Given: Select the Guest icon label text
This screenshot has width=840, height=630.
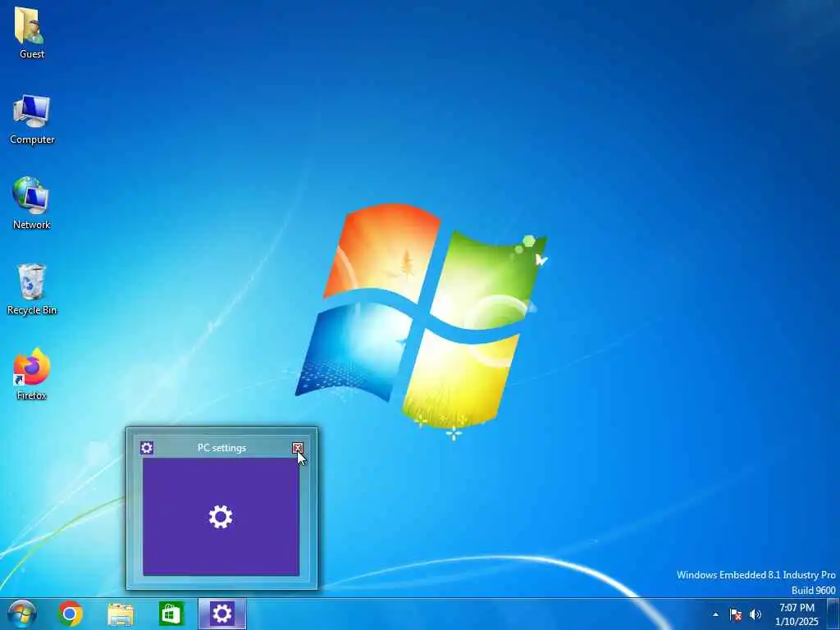Looking at the screenshot, I should point(32,54).
